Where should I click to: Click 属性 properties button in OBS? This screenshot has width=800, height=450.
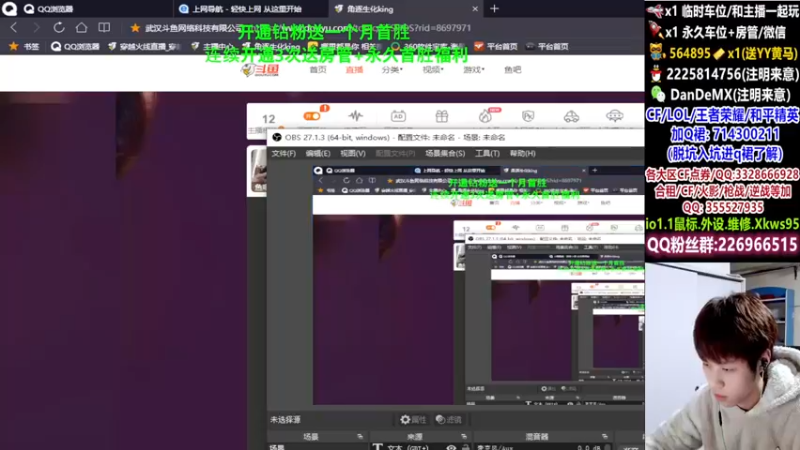413,419
